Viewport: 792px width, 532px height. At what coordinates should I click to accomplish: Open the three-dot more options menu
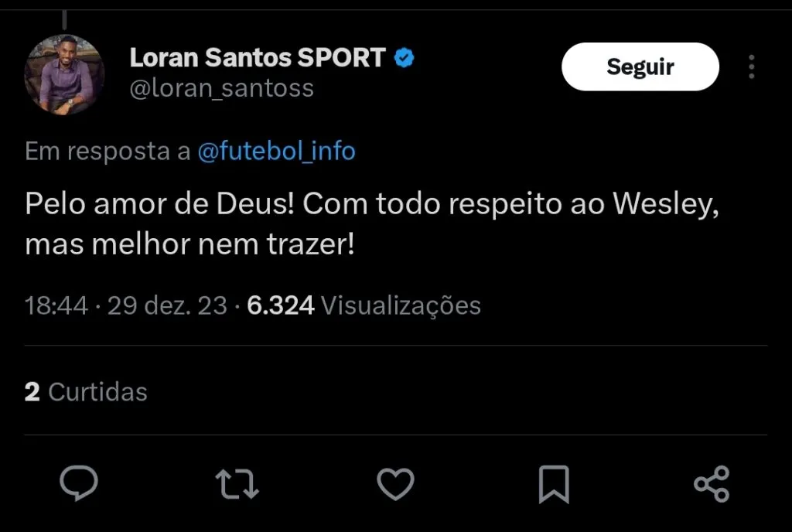tap(751, 67)
